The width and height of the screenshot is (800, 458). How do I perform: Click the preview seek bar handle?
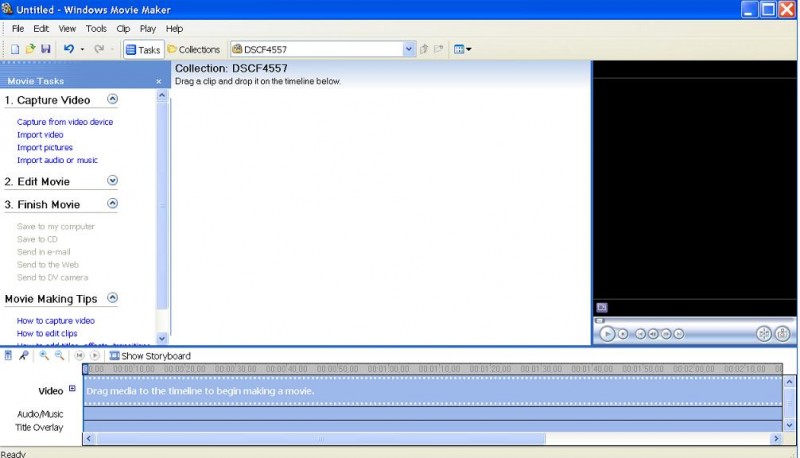(x=600, y=321)
